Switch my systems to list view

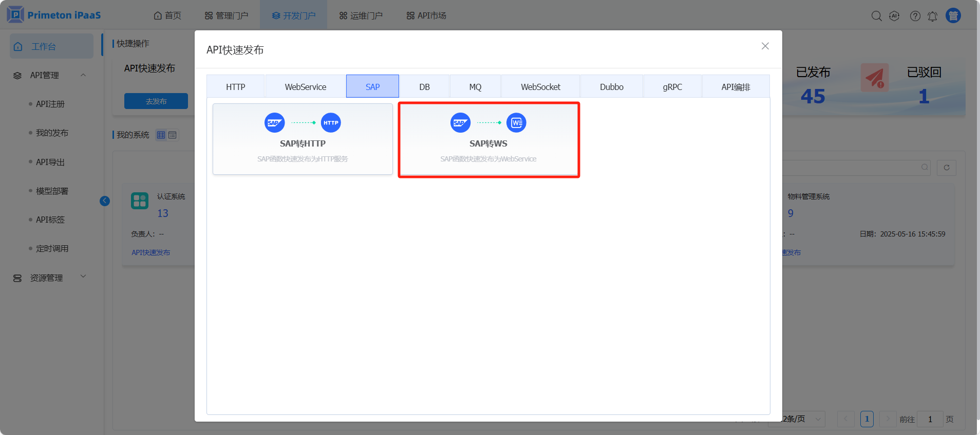[173, 135]
